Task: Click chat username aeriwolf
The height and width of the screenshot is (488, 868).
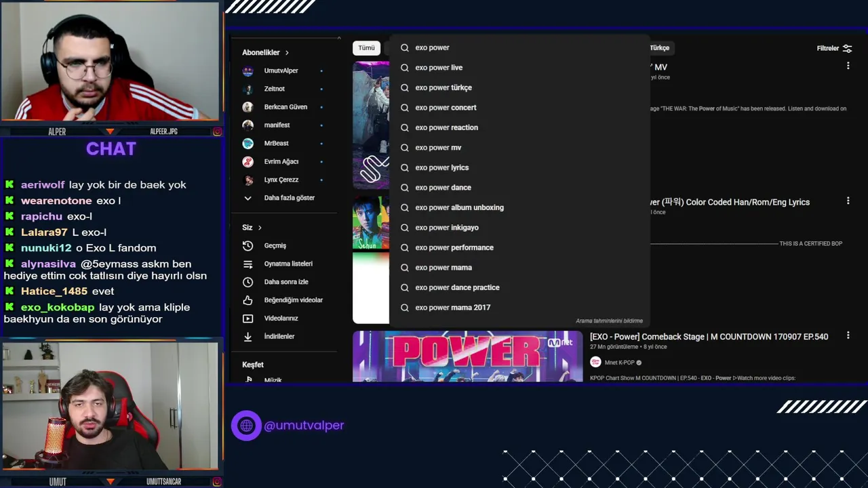Action: (x=43, y=185)
